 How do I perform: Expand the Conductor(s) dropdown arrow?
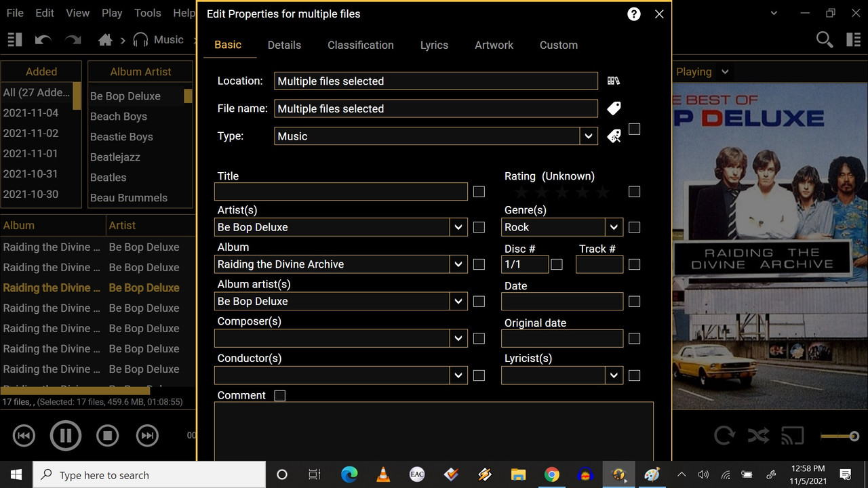coord(458,375)
